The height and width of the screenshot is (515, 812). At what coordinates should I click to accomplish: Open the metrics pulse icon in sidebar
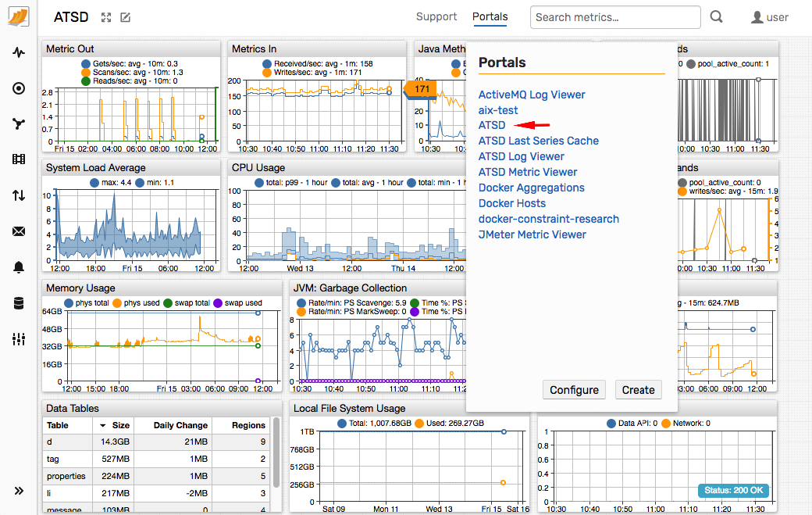click(x=19, y=52)
